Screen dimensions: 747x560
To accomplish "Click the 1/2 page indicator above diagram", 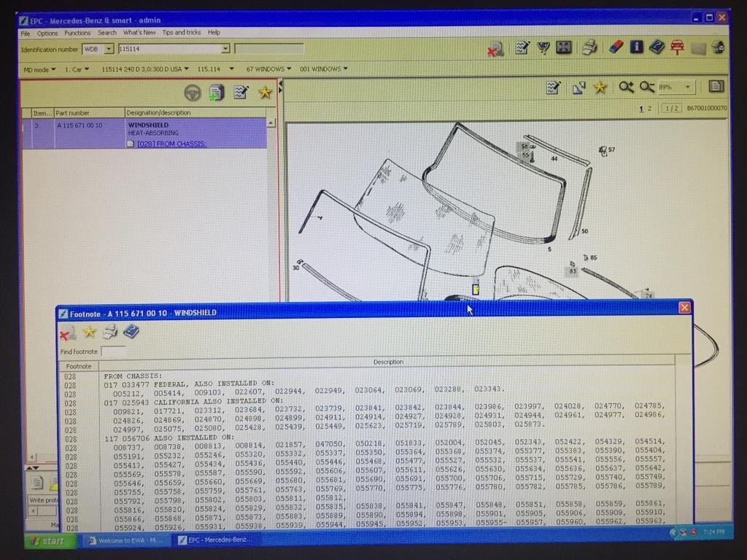I will tap(672, 108).
